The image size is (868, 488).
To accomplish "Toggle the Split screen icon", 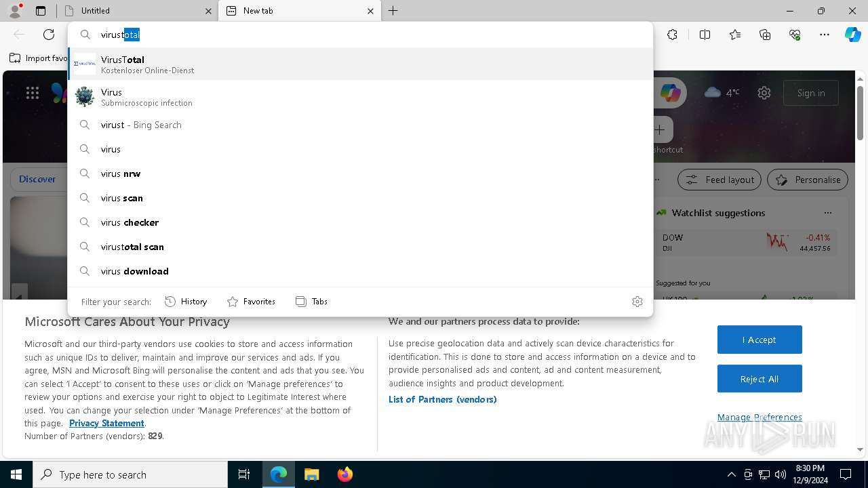I will click(x=705, y=35).
